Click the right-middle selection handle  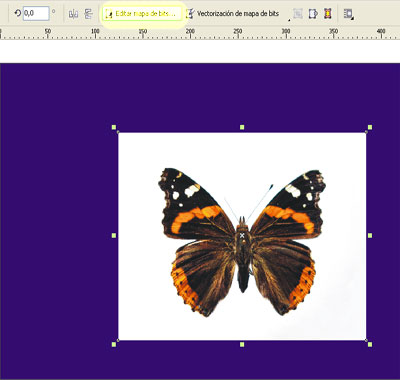[370, 236]
